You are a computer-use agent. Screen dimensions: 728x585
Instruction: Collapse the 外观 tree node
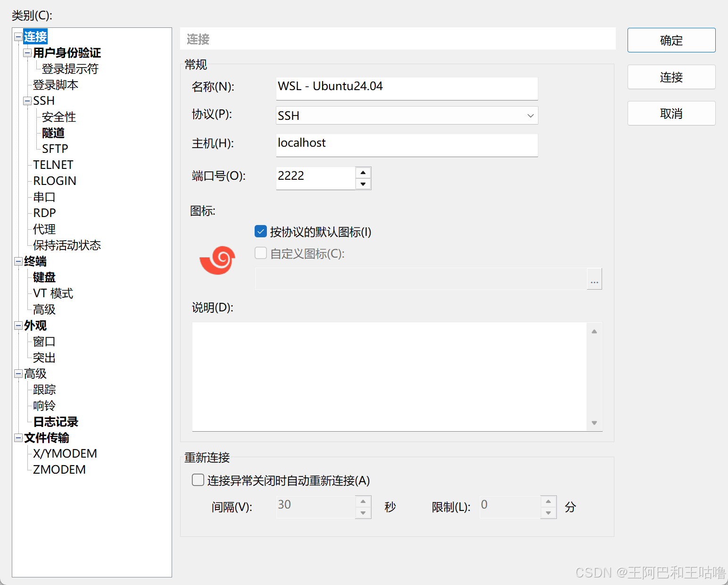(18, 326)
